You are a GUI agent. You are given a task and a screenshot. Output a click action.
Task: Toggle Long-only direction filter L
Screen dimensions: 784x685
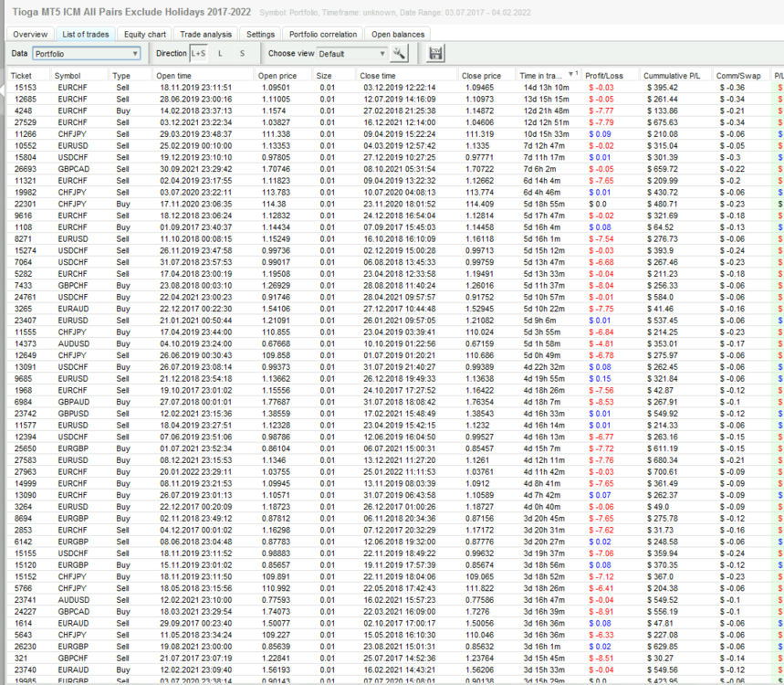point(220,54)
